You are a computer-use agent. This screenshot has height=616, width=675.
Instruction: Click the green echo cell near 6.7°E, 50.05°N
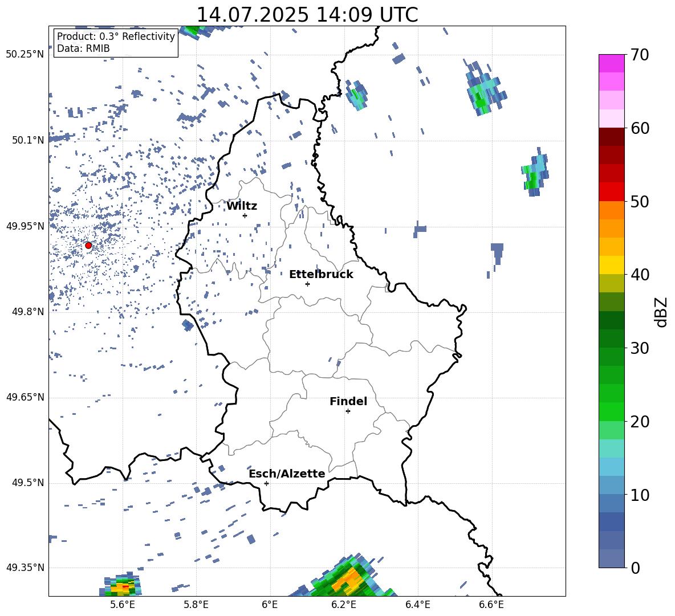click(x=535, y=173)
